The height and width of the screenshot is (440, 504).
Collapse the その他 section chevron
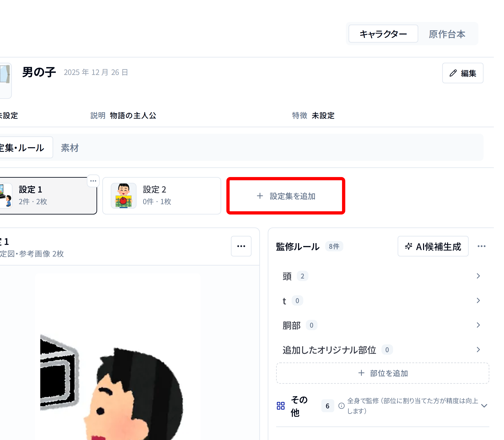point(484,406)
